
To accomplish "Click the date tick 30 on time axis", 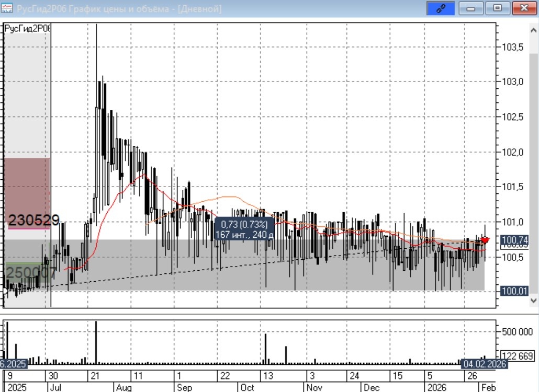I will (53, 375).
